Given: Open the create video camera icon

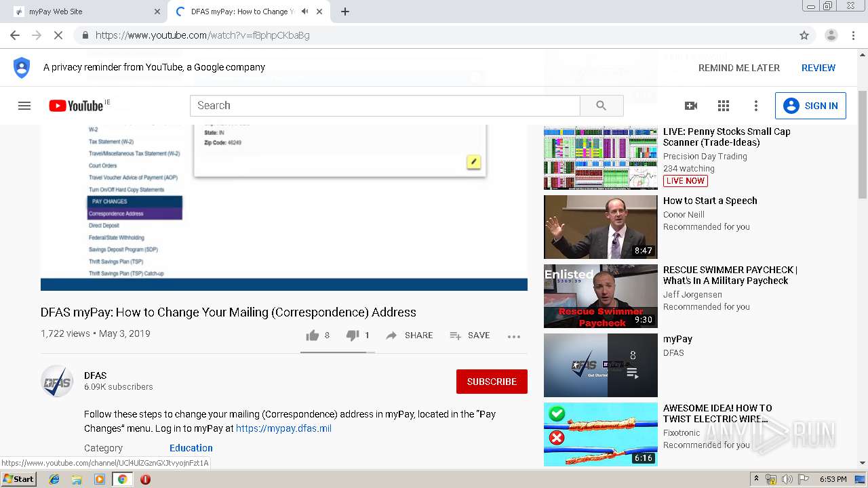Looking at the screenshot, I should click(x=691, y=106).
